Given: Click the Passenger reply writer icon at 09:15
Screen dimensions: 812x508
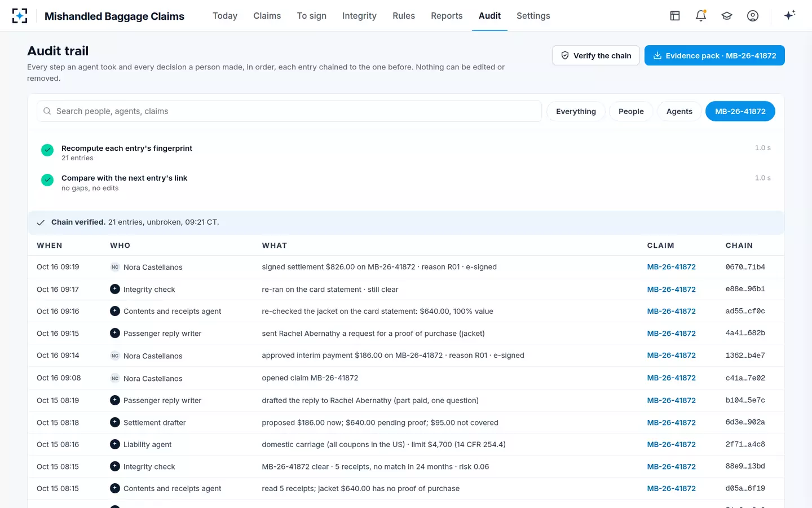Looking at the screenshot, I should tap(115, 333).
